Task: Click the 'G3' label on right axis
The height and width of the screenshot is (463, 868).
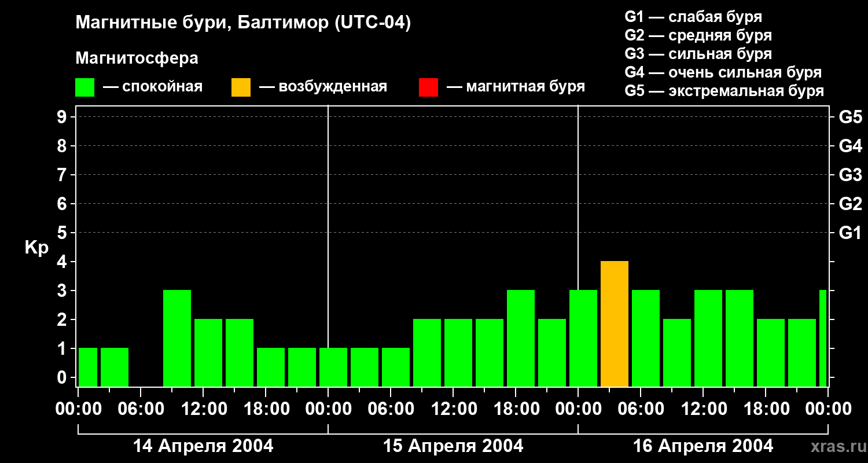Action: click(x=850, y=175)
